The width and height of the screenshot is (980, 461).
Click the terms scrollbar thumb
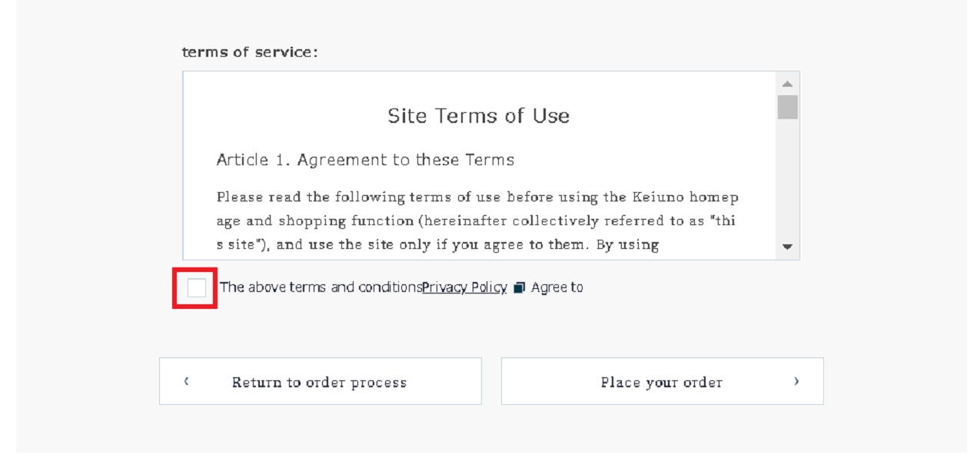787,107
